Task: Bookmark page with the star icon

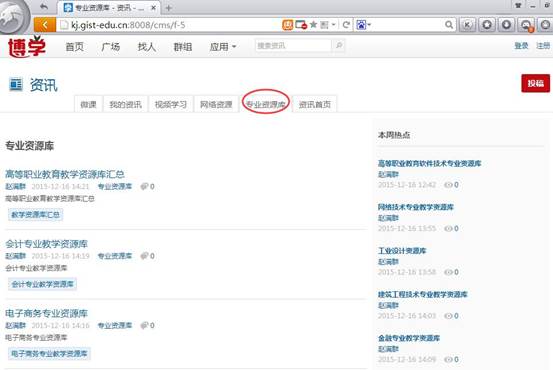Action: 313,25
